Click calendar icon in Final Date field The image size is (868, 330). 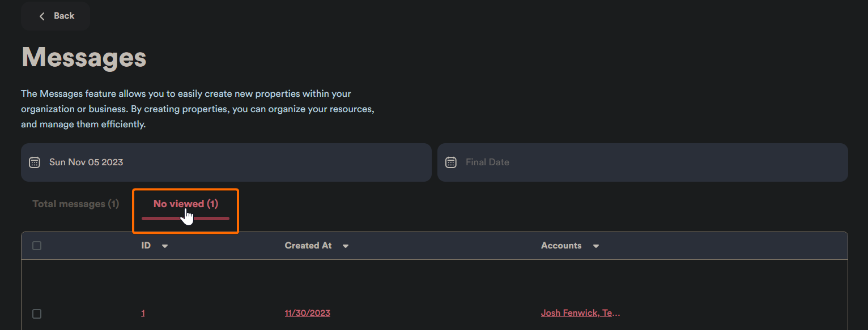451,162
